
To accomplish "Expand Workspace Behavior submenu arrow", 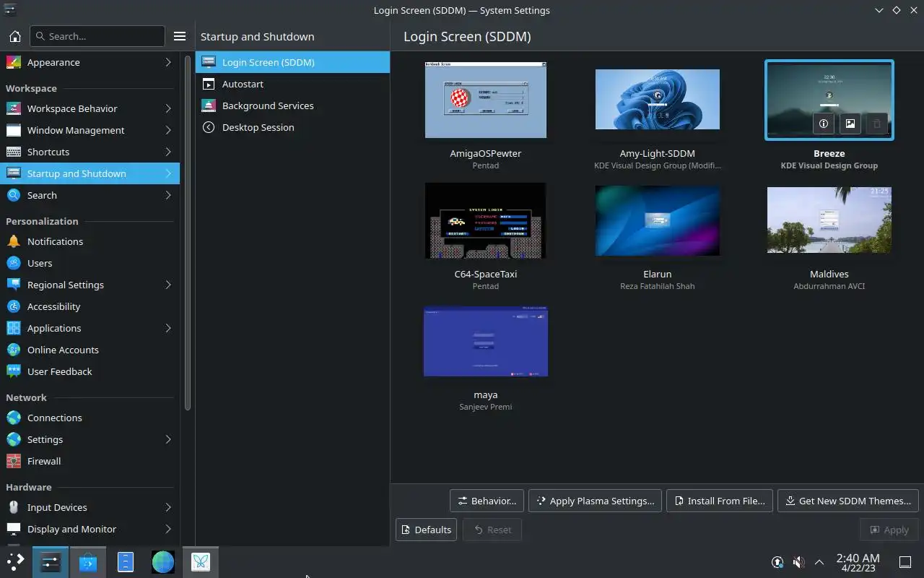I will [x=168, y=108].
